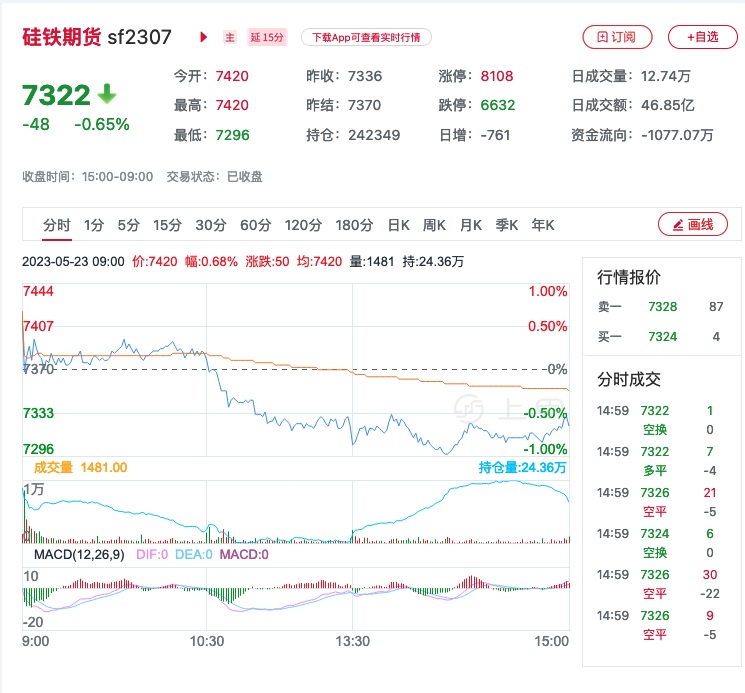Click the 延15分 delay badge

[x=268, y=37]
